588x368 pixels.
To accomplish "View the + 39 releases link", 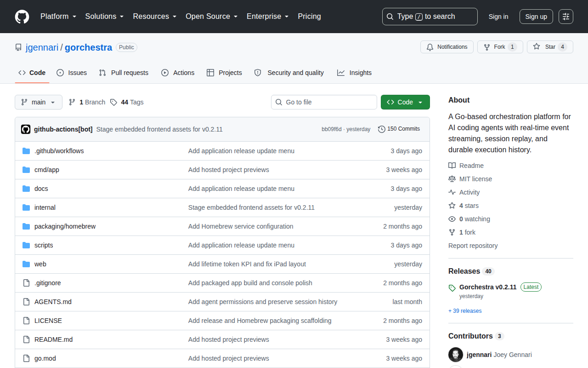I will (465, 311).
